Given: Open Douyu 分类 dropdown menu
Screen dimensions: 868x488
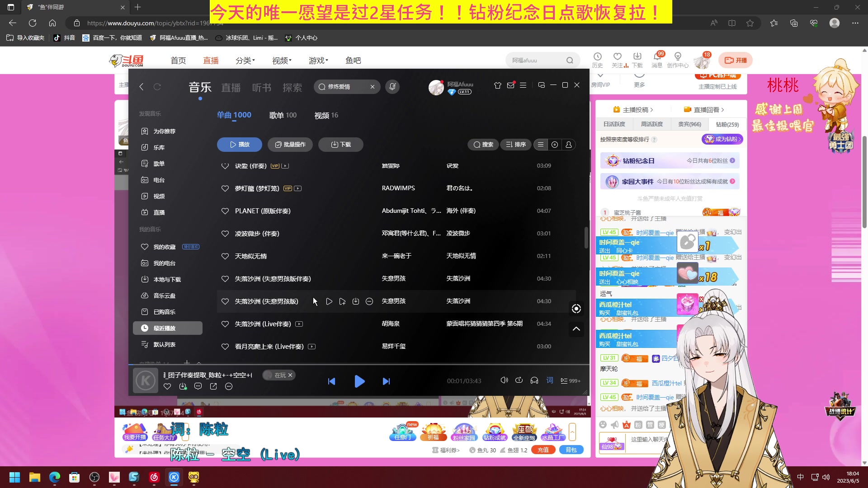Looking at the screenshot, I should coord(245,60).
